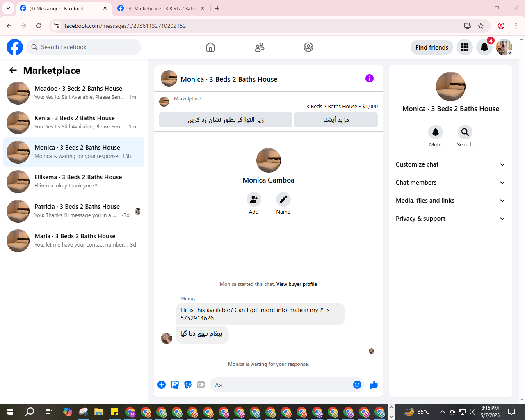525x420 pixels.
Task: Click Find friends button
Action: 432,47
